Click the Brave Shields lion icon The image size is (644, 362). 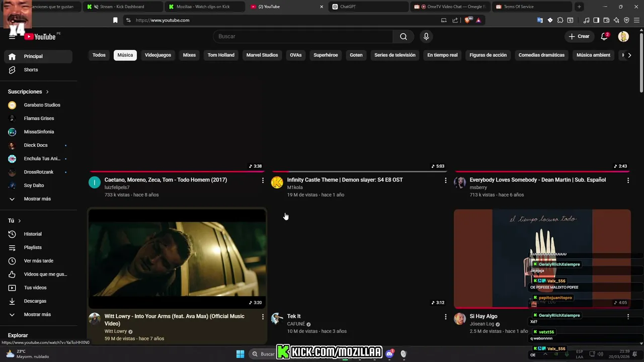pos(467,20)
